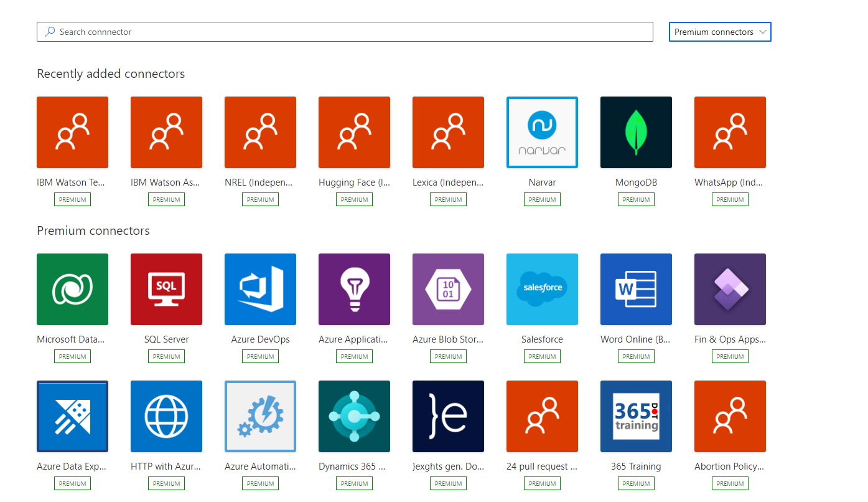Select the Abortion Policy connector icon
The image size is (868, 502).
[730, 416]
